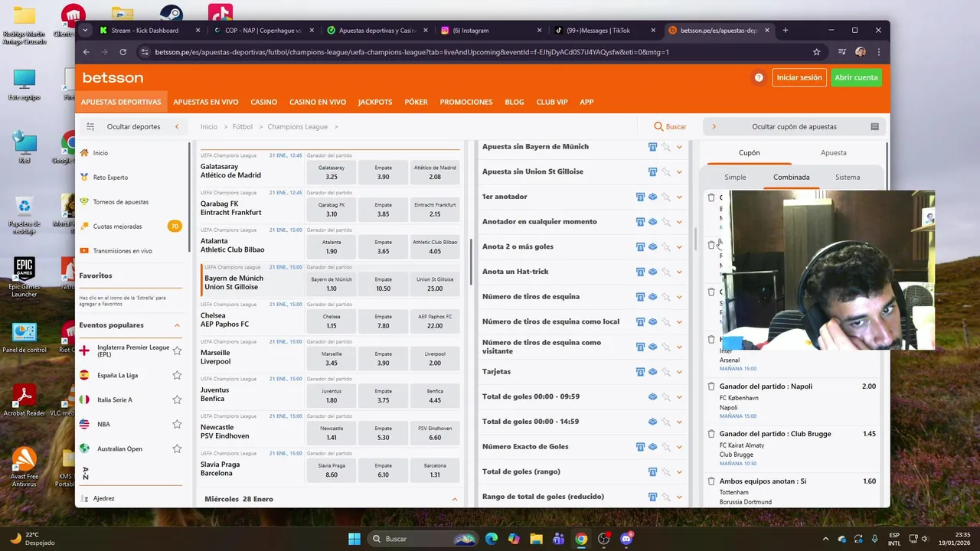
Task: Remove the Ambos equipos anotan bet via trash icon
Action: tap(710, 481)
